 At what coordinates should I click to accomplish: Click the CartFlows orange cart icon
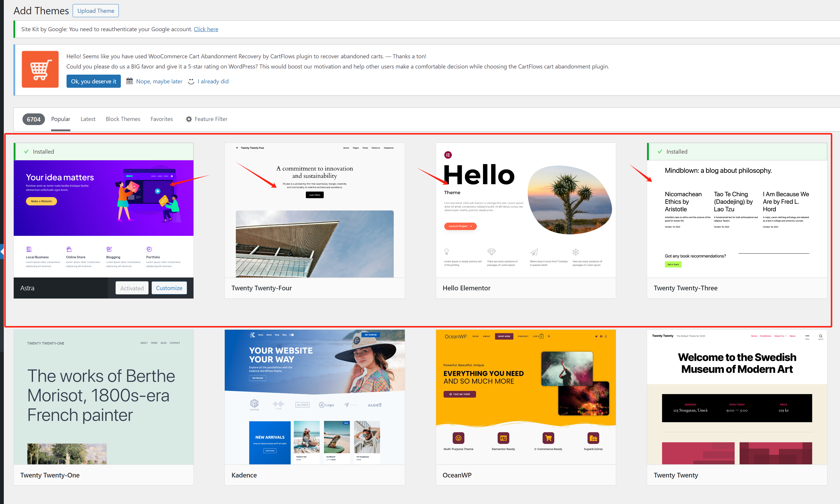coord(40,69)
